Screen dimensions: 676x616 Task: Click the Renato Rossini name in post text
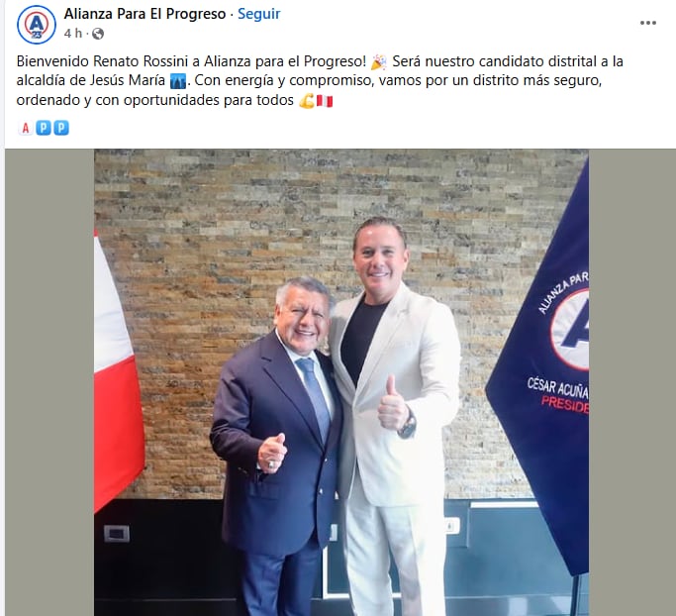click(x=142, y=61)
